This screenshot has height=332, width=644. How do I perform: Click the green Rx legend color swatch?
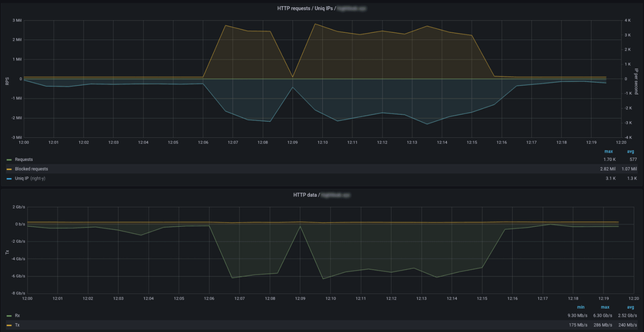click(x=8, y=315)
